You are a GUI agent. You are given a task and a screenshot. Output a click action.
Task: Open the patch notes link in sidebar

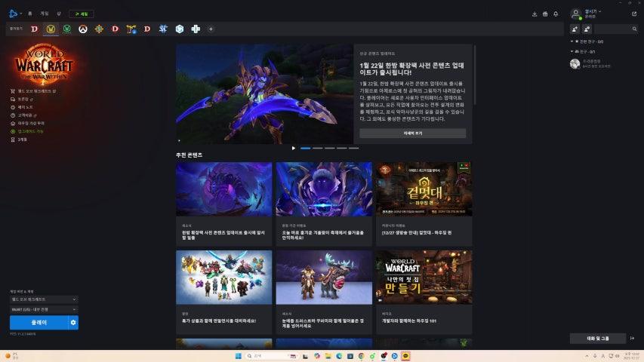[x=22, y=107]
